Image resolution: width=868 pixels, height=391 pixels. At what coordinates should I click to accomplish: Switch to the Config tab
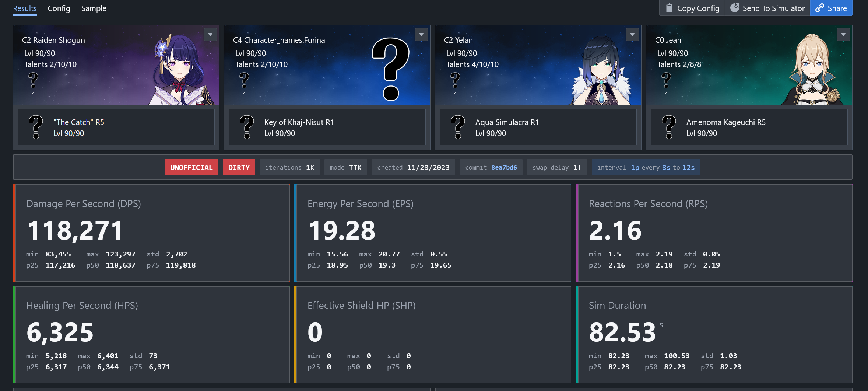59,8
